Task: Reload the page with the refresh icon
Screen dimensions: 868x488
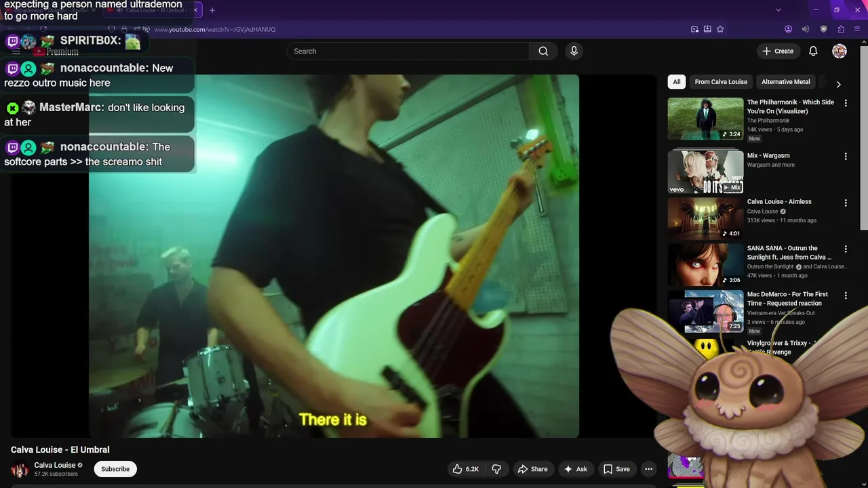Action: coord(43,29)
